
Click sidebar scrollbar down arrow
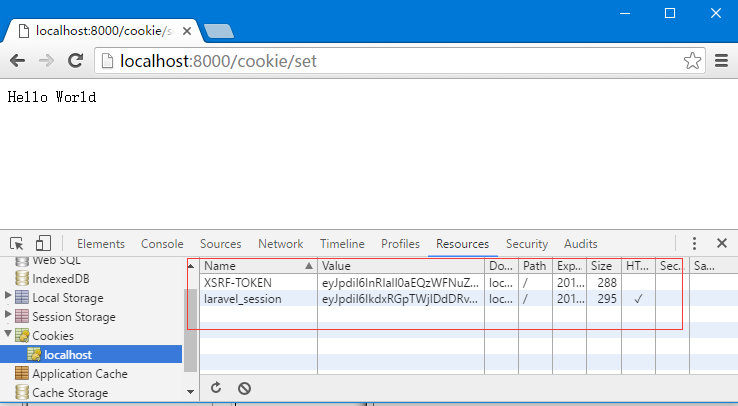point(190,391)
